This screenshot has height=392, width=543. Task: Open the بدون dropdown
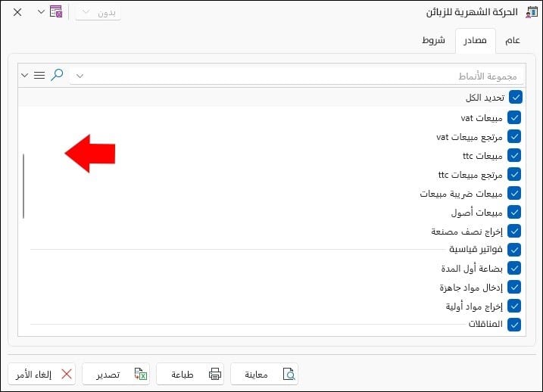98,13
